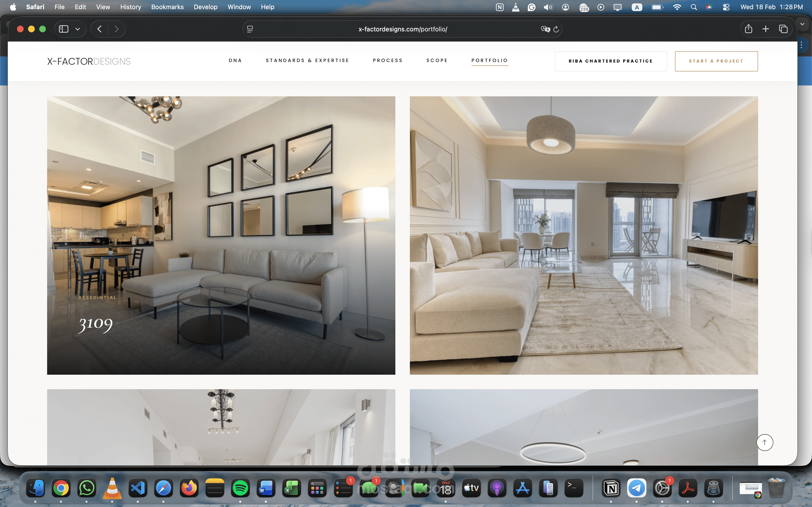Screen dimensions: 812x507
Task: Click the scroll-to-top arrow button
Action: [x=765, y=442]
